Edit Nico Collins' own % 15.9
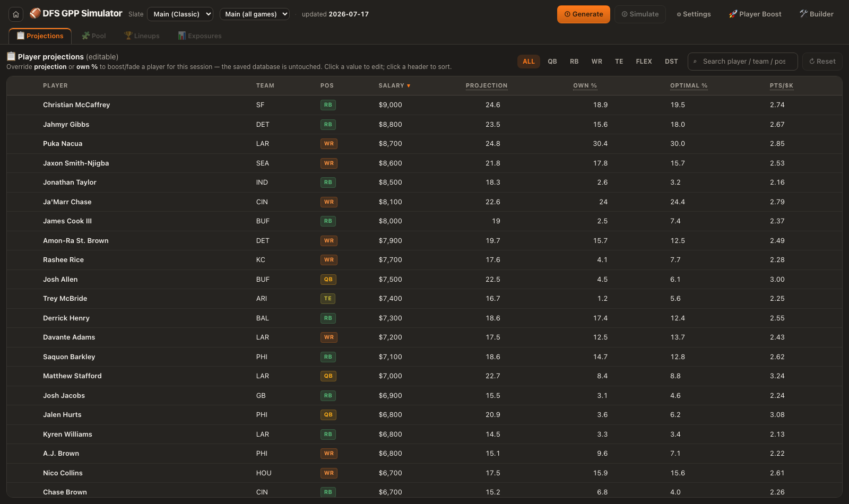Image resolution: width=849 pixels, height=504 pixels. 600,473
